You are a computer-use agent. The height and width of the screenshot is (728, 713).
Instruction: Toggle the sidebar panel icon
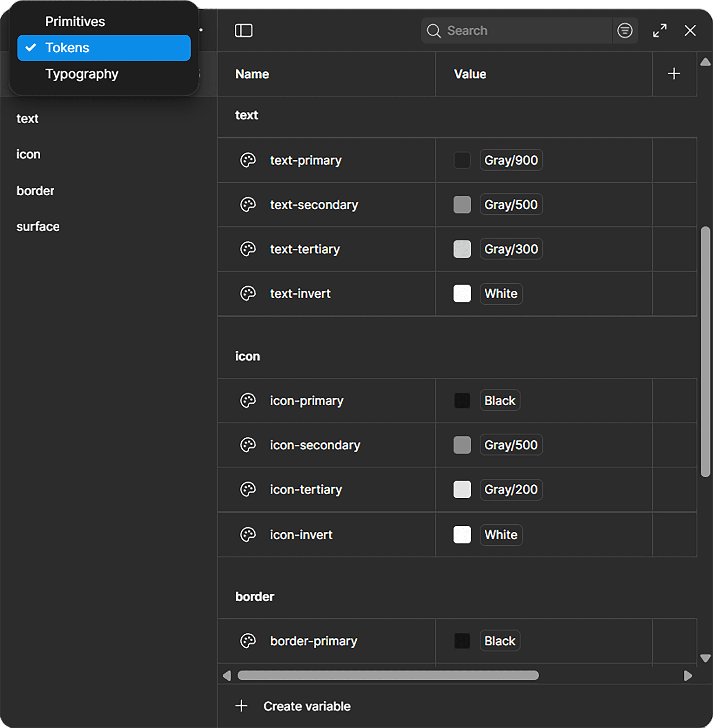click(243, 30)
